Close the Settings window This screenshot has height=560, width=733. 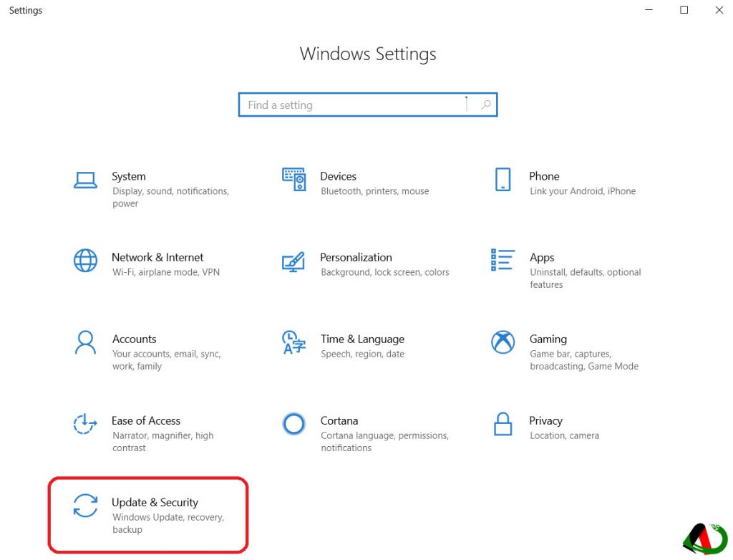[719, 10]
